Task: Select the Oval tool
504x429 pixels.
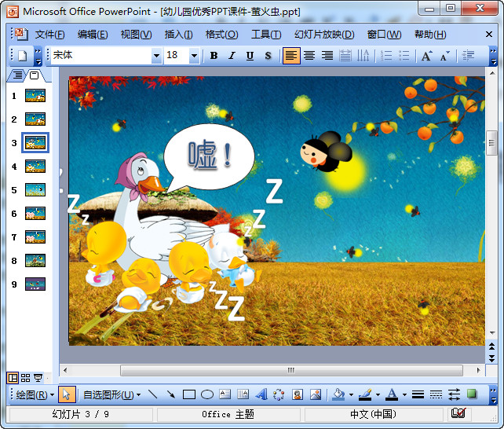Action: (207, 394)
